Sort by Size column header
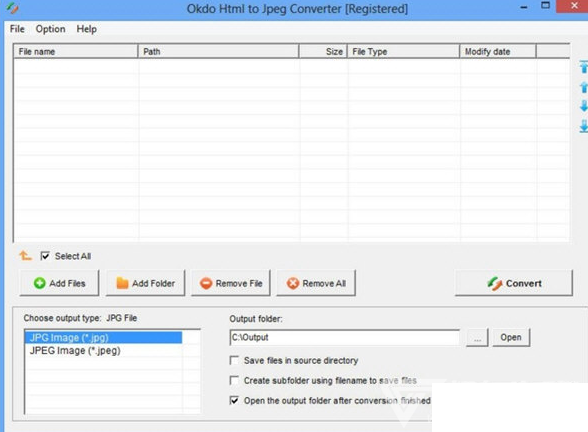 point(323,51)
